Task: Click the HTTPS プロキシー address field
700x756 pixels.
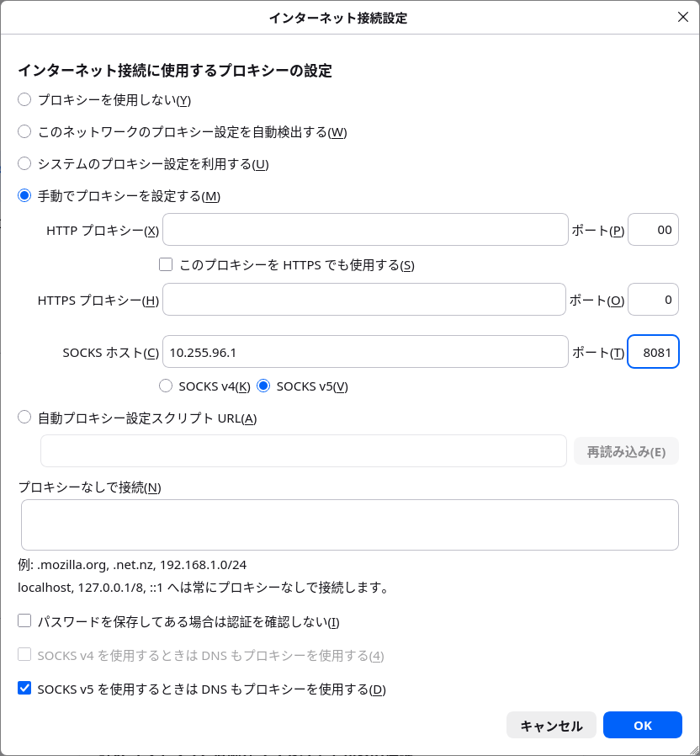Action: coord(364,300)
